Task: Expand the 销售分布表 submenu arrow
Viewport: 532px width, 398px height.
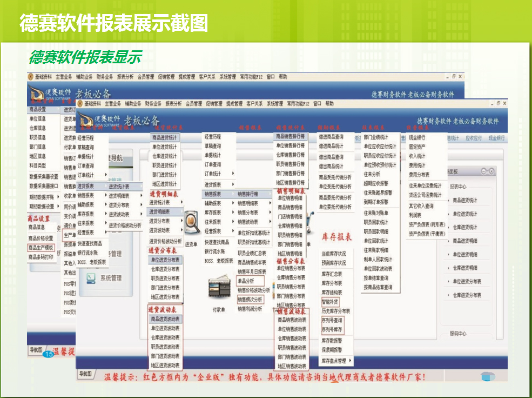Action: click(x=270, y=212)
